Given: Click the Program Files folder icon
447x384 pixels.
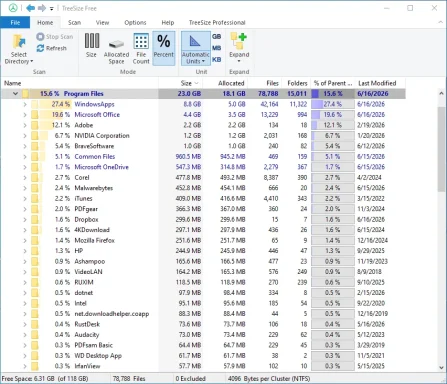Looking at the screenshot, I should (x=26, y=94).
